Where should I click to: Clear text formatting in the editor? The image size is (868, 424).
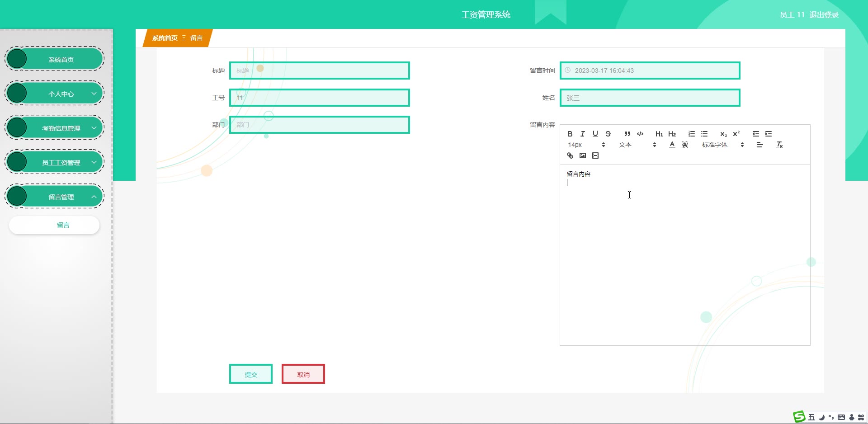coord(779,145)
